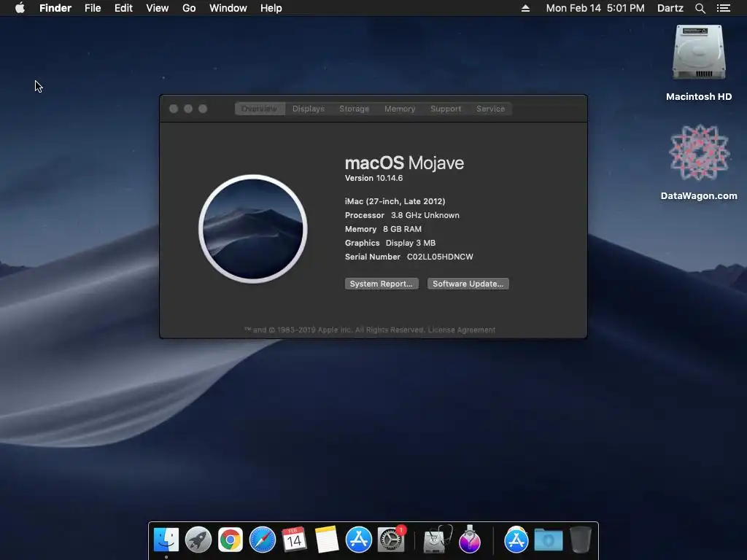Open the View menu
Viewport: 747px width, 560px height.
(158, 8)
